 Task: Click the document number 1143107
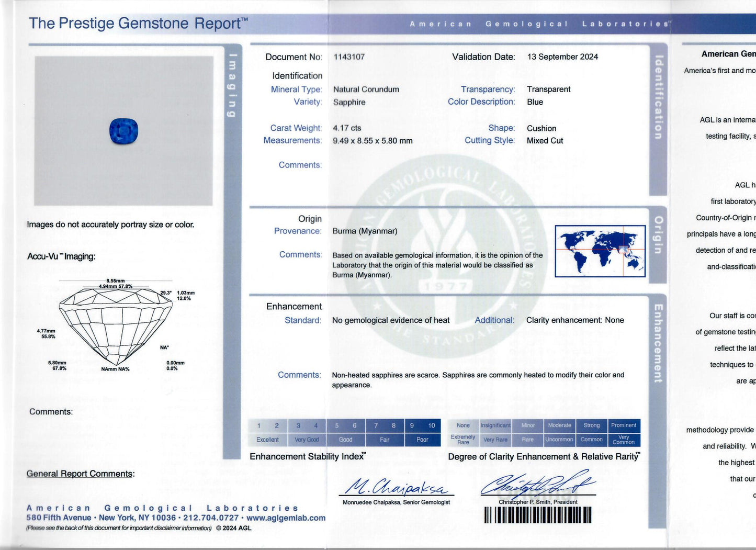pyautogui.click(x=349, y=57)
